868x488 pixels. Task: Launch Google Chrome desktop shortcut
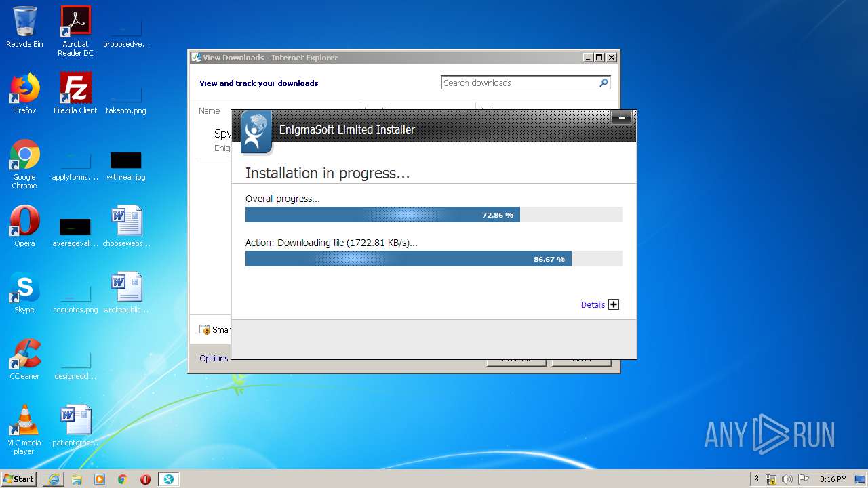pyautogui.click(x=24, y=164)
